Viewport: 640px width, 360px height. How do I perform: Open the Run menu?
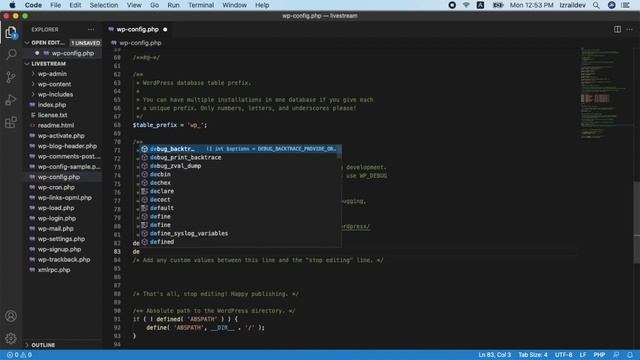pyautogui.click(x=173, y=5)
